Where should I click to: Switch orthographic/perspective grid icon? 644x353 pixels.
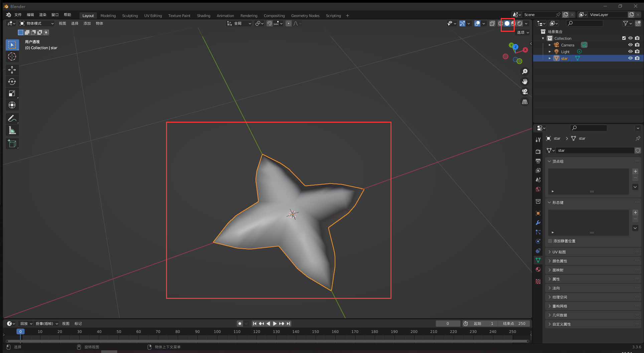tap(525, 102)
